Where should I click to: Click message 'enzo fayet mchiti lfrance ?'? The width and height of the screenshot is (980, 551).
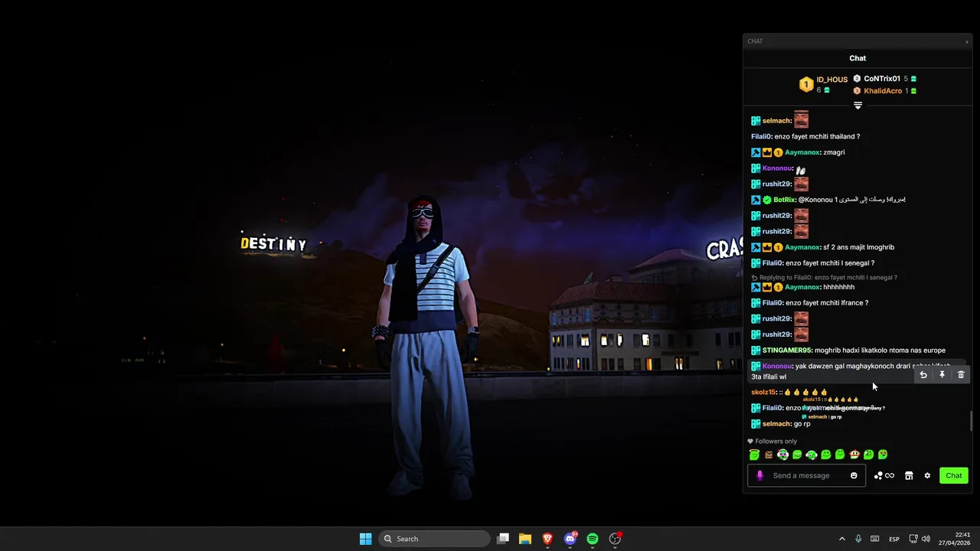tap(827, 303)
